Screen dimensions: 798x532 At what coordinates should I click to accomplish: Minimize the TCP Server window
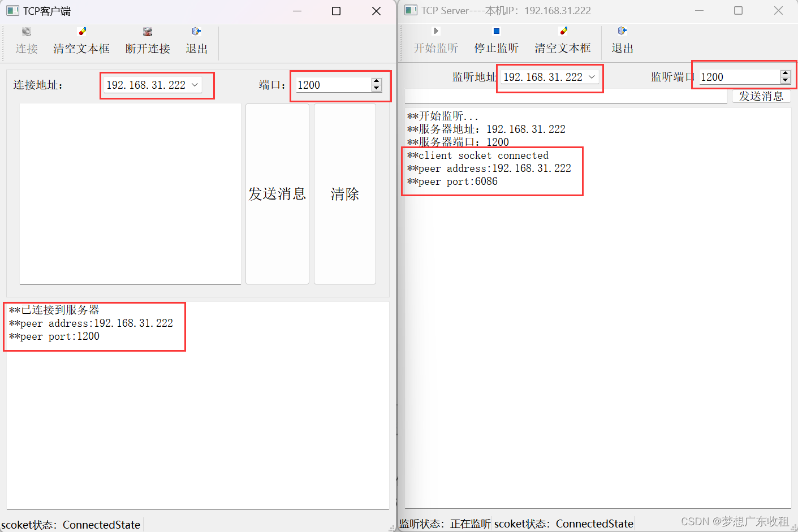[x=700, y=10]
